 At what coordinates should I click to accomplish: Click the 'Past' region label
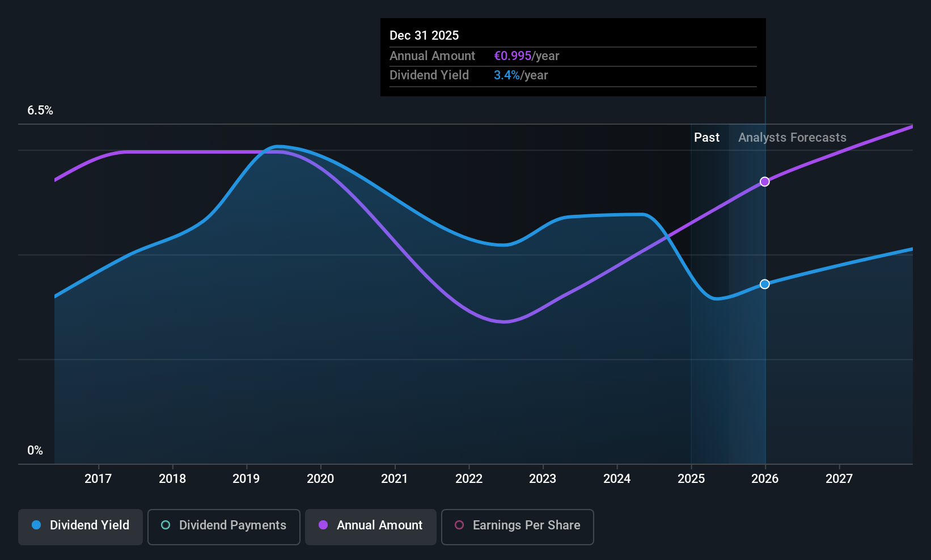point(706,138)
